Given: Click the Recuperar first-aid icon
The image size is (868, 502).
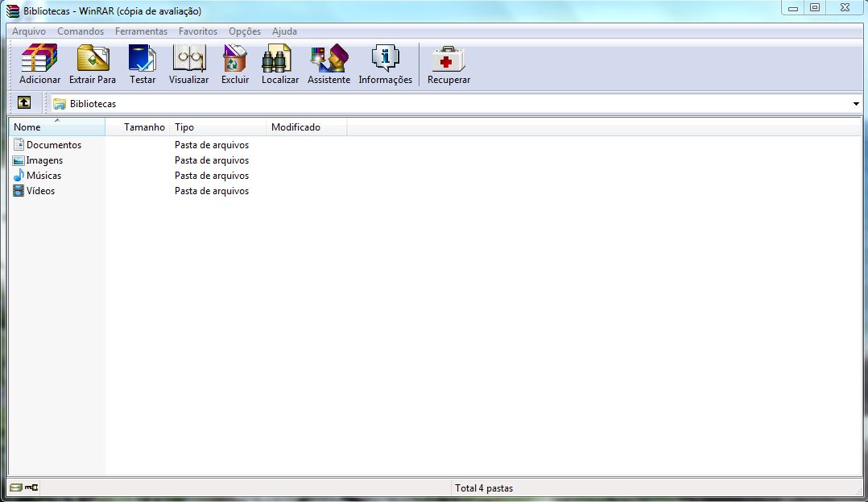Looking at the screenshot, I should click(448, 59).
